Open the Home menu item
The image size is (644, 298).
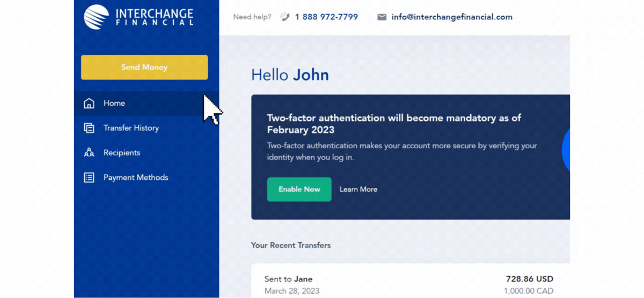pos(147,104)
